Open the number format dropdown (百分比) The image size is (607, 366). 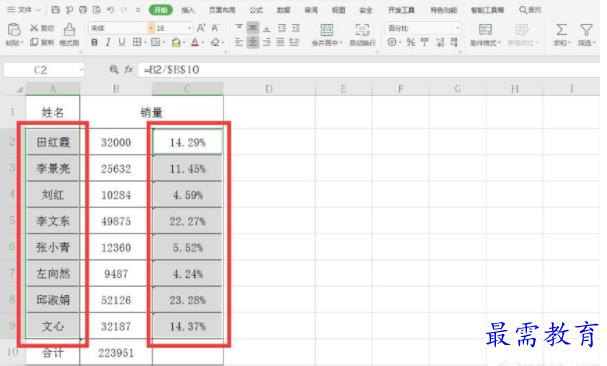tap(458, 28)
